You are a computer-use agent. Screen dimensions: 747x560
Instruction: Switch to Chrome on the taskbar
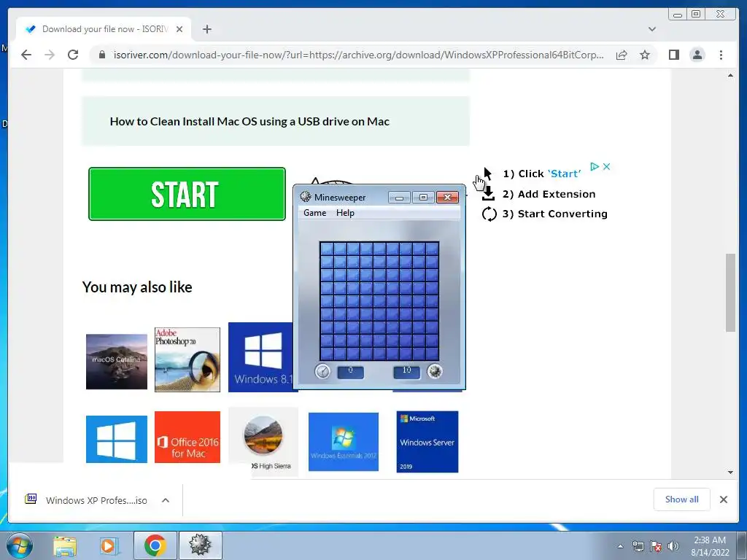(155, 545)
